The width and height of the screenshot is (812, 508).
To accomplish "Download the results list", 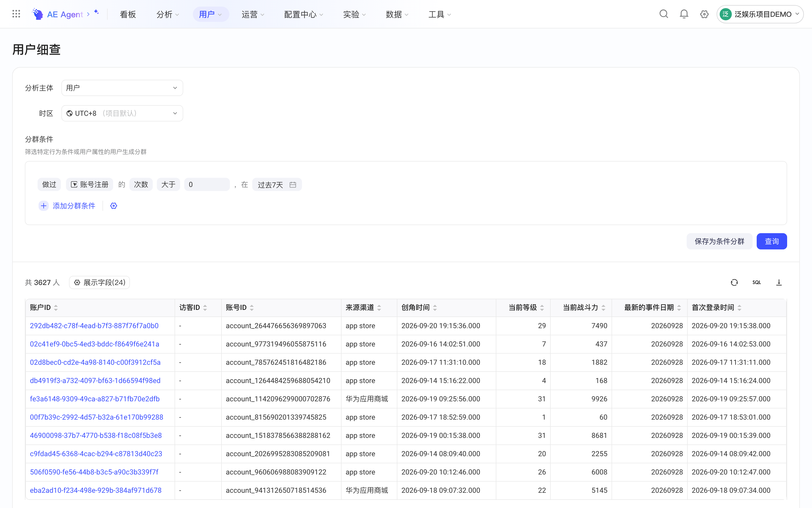I will click(x=779, y=282).
